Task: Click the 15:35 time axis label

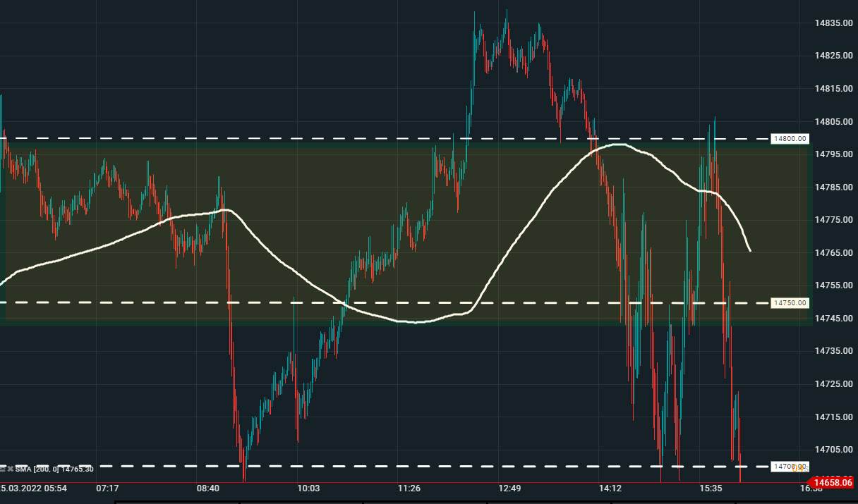Action: [x=711, y=488]
